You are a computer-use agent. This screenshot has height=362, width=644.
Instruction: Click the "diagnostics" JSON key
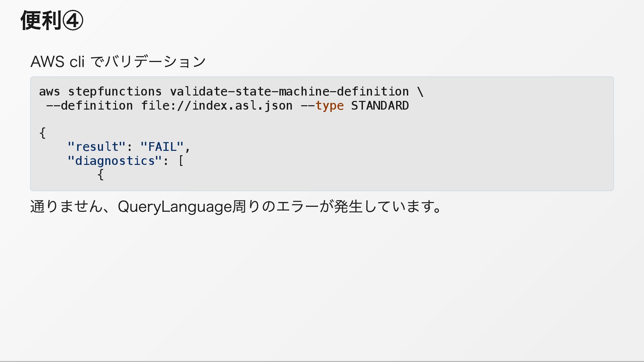coord(115,161)
